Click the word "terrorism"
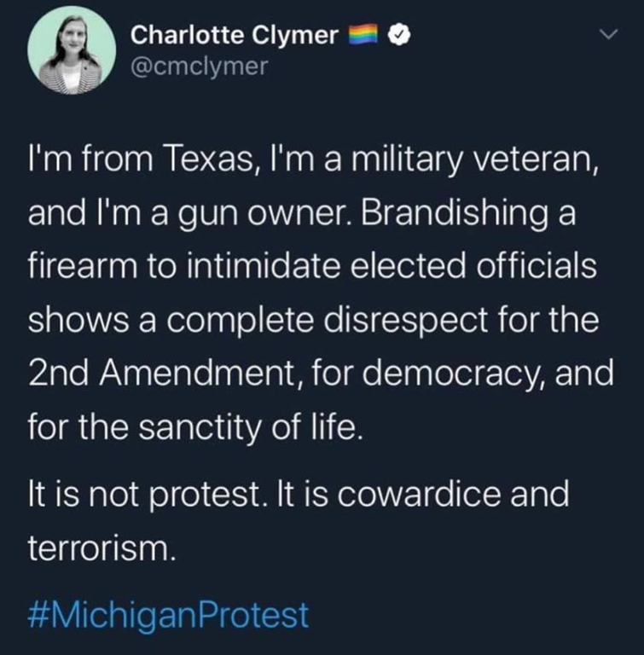The image size is (644, 655). (101, 550)
